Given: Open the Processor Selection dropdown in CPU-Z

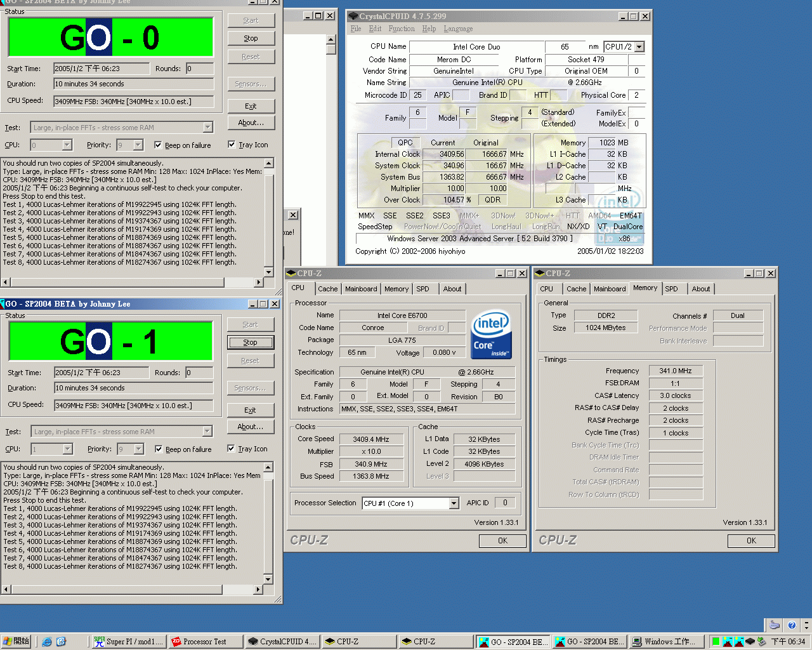Looking at the screenshot, I should [x=454, y=503].
